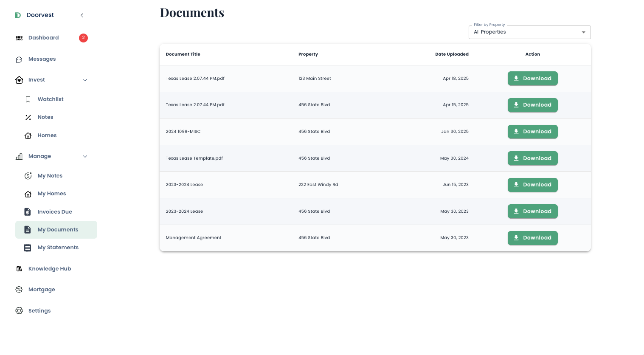This screenshot has height=355, width=644.
Task: Collapse the sidebar with the arrow button
Action: tap(82, 15)
